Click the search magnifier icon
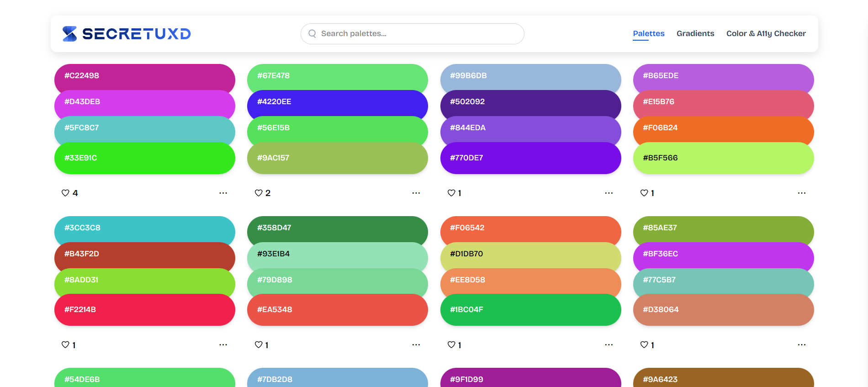Image resolution: width=868 pixels, height=387 pixels. [312, 33]
